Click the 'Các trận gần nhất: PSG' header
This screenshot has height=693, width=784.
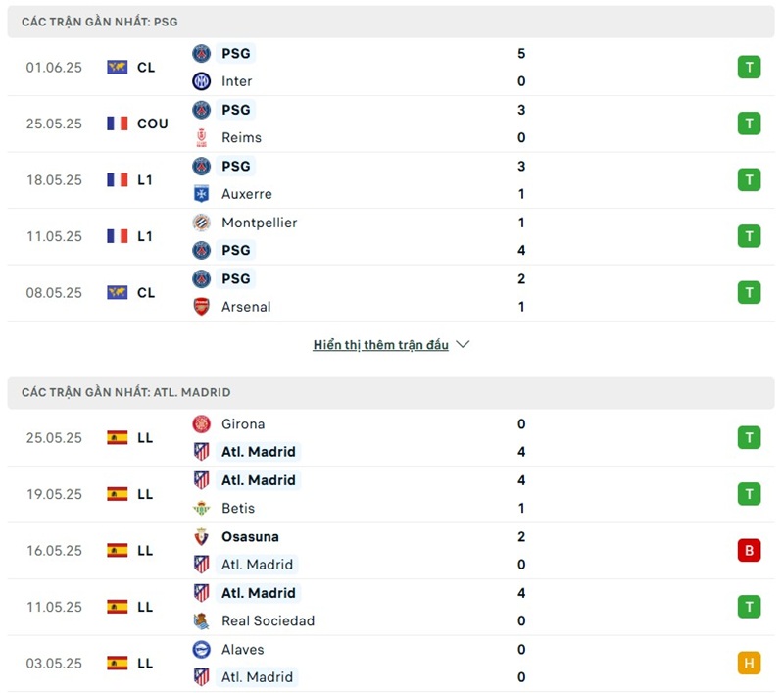click(x=100, y=22)
